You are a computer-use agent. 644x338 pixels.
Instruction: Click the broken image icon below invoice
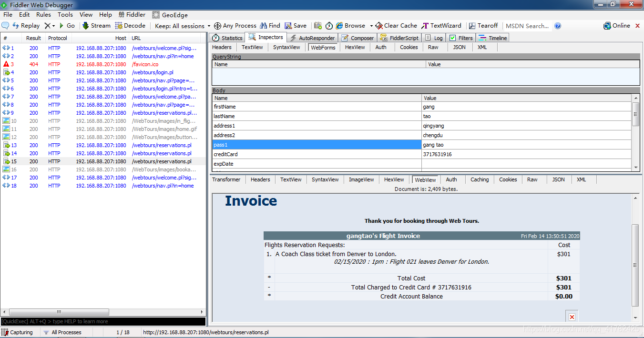[x=572, y=317]
